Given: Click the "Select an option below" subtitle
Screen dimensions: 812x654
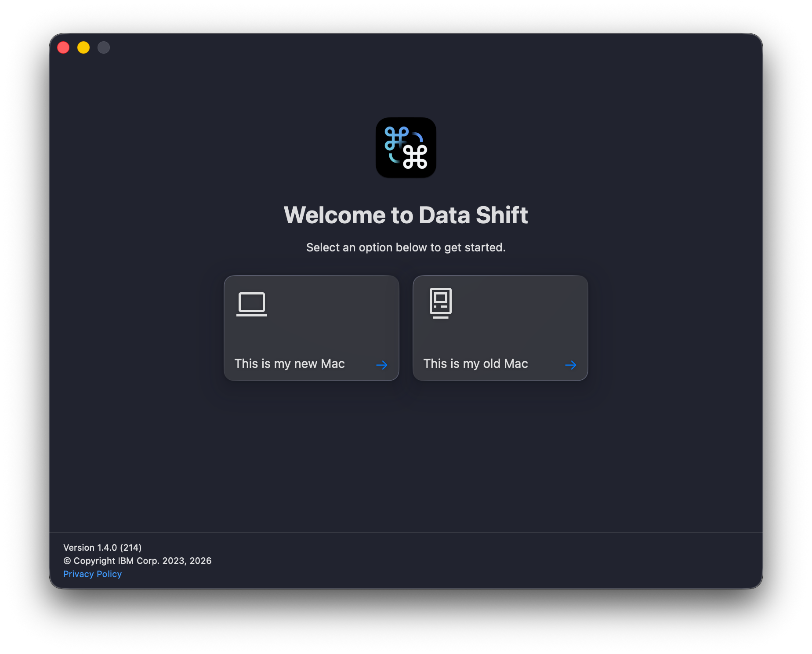Looking at the screenshot, I should coord(406,247).
